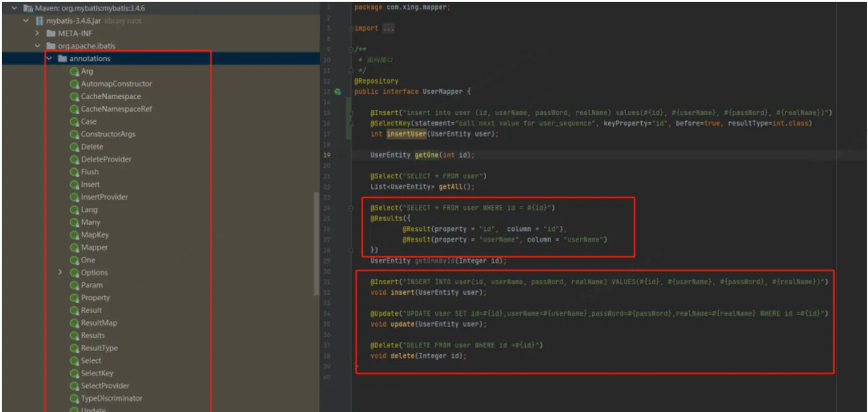Click the icon beside Insert annotation

(74, 184)
